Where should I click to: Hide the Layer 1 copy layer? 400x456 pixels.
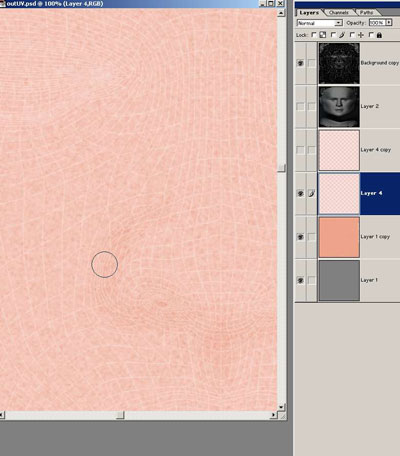(300, 237)
